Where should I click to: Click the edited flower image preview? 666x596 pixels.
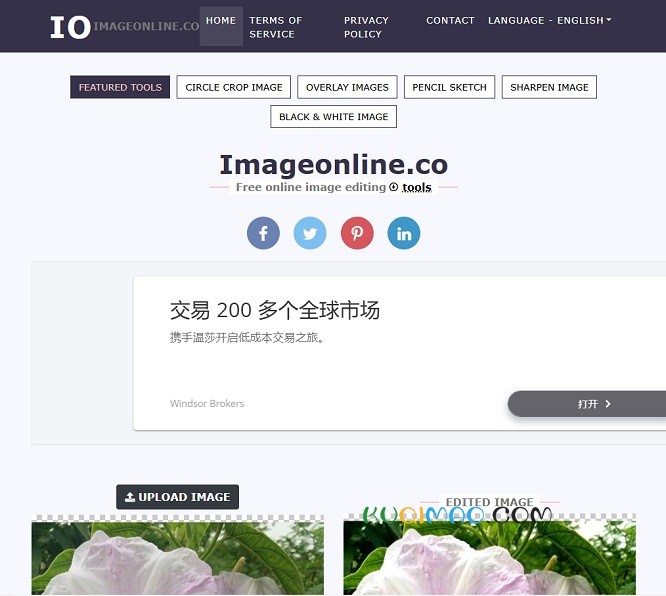(489, 558)
